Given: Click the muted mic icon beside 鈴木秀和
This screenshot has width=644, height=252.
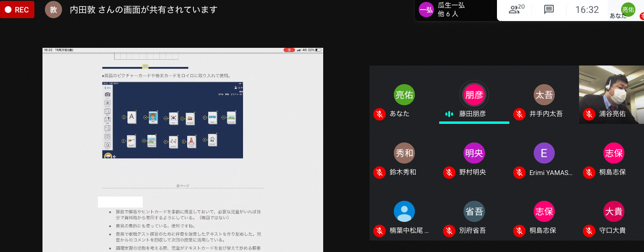Looking at the screenshot, I should click(380, 173).
